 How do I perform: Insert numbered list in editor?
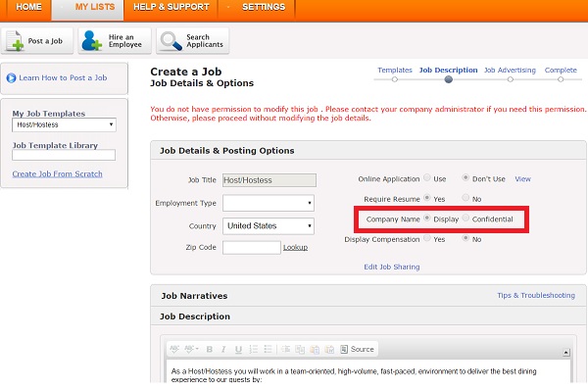254,349
